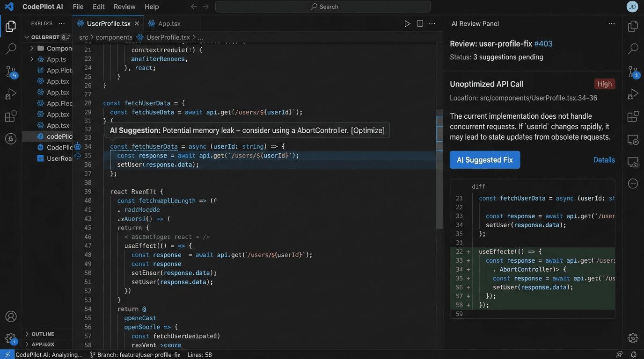Click the AI gutter icon on line 35
The width and height of the screenshot is (644, 359).
click(78, 156)
